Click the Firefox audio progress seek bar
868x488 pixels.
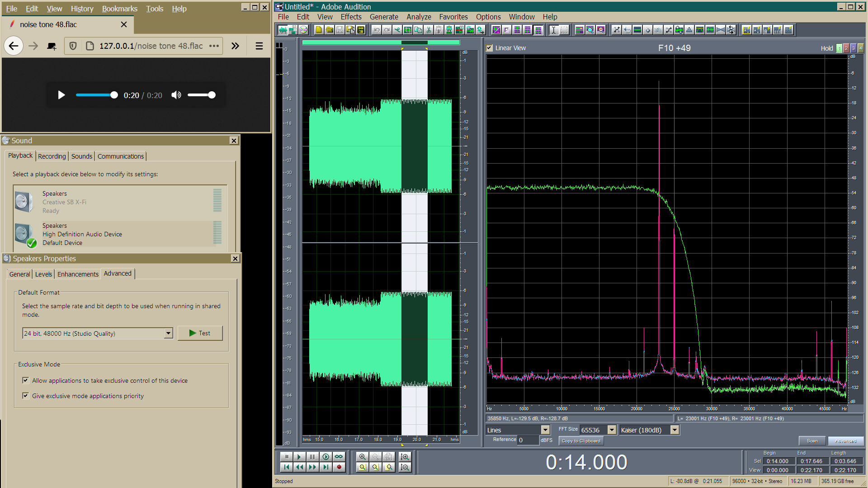[x=96, y=95]
